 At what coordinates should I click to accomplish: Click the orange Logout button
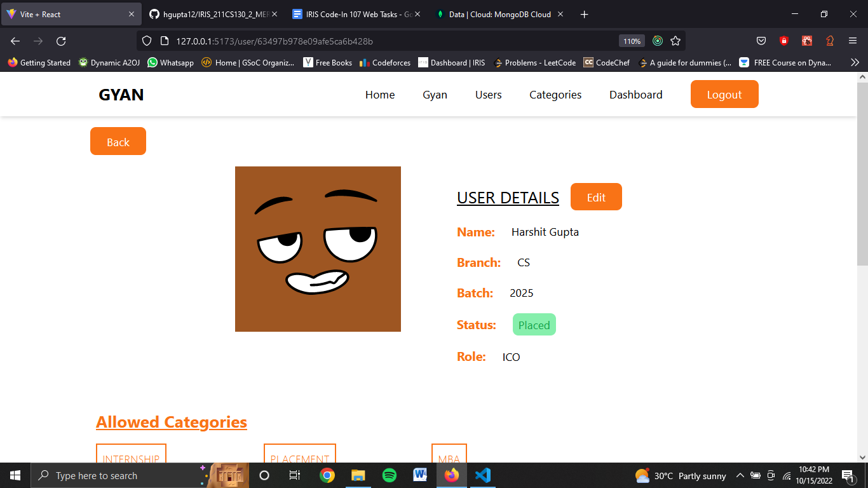tap(724, 94)
